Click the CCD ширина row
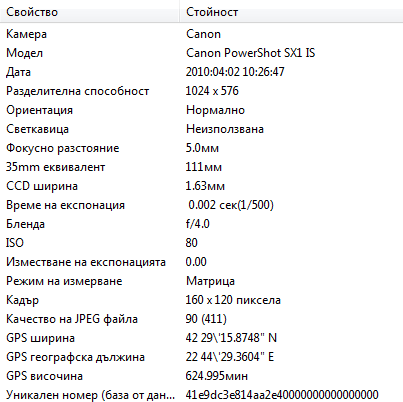The height and width of the screenshot is (402, 403). click(x=201, y=186)
